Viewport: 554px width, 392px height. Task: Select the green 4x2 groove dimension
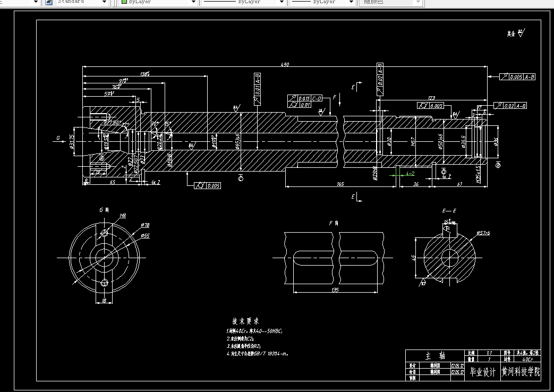pyautogui.click(x=410, y=174)
